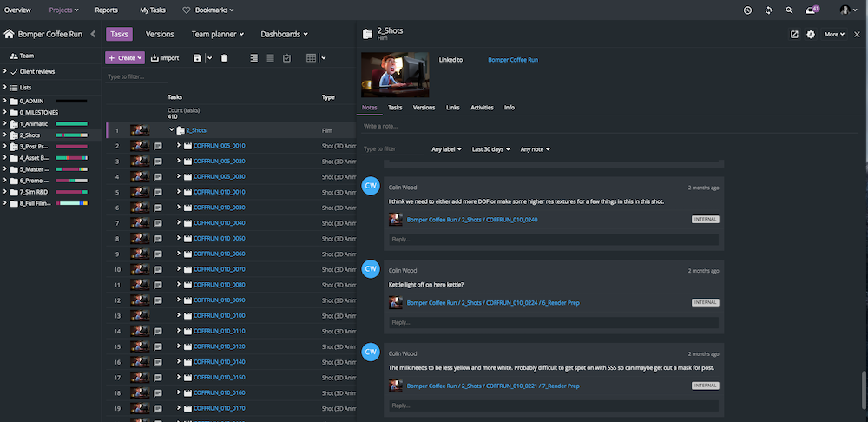Click the note bubble icon on COFFRUN_005_0030 row
Viewport: 868px width, 422px height.
pyautogui.click(x=158, y=176)
